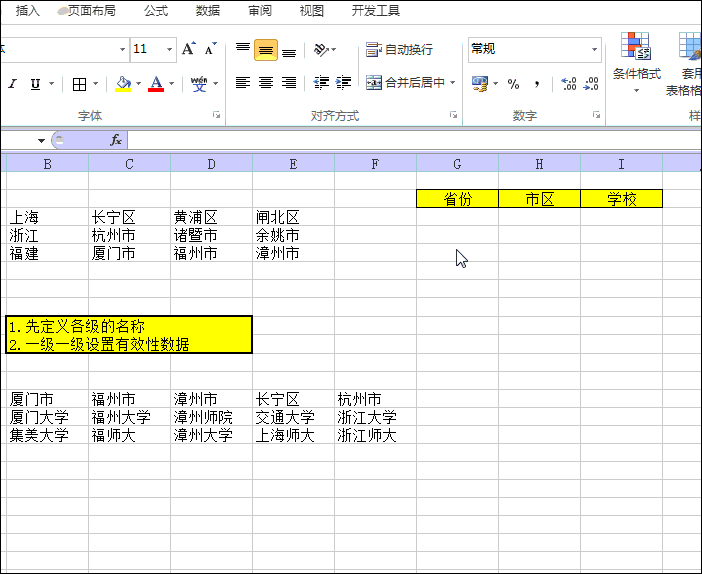Open the phonetic guide dropdown arrow
The image size is (702, 574).
pos(215,84)
